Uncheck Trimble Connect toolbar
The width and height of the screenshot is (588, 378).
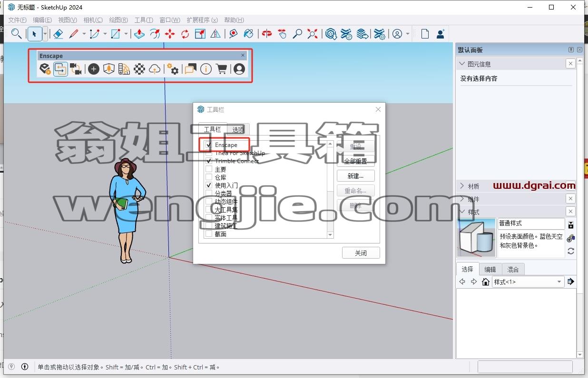coord(208,161)
